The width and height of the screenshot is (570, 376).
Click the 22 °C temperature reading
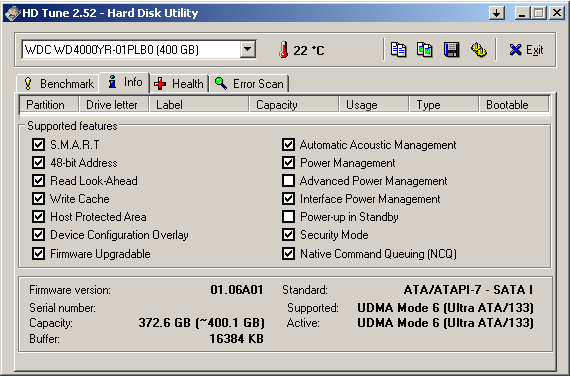tap(309, 50)
